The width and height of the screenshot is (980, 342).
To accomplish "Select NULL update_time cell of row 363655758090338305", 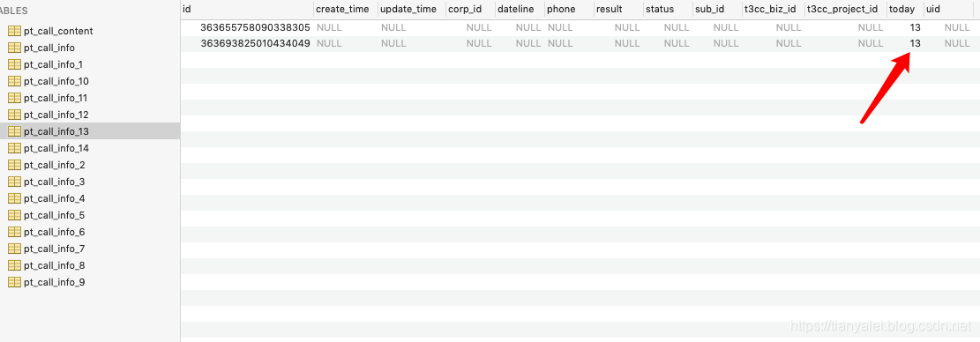I will coord(393,27).
